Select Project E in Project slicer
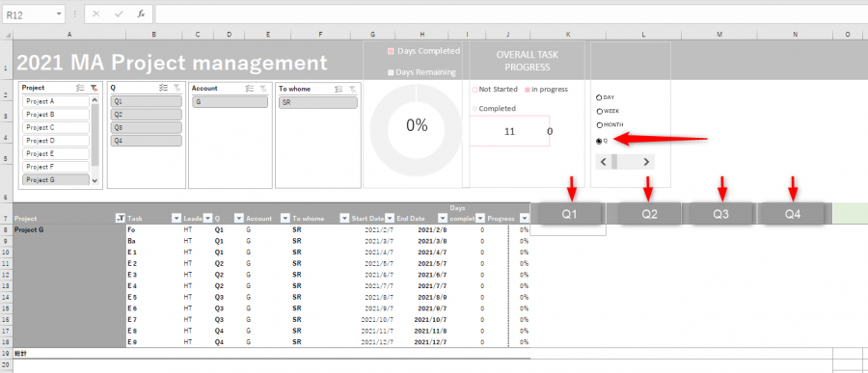Screen dimensions: 868x373 56,154
